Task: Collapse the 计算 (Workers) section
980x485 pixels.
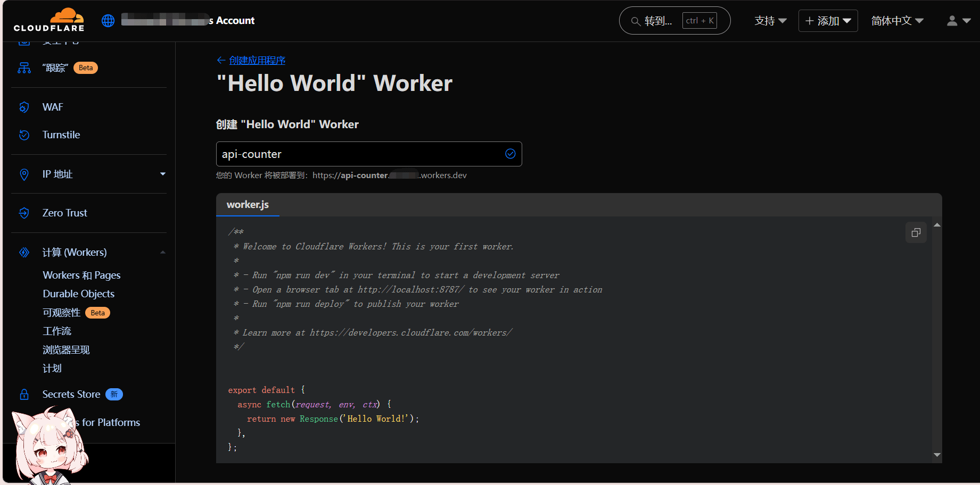Action: pos(162,253)
